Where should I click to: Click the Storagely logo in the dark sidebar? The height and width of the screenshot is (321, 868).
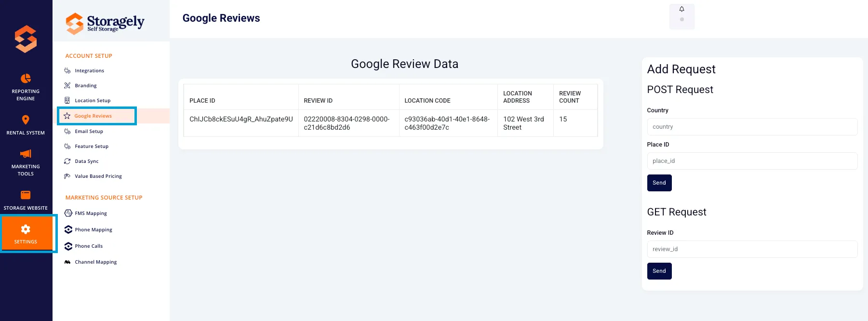(26, 39)
